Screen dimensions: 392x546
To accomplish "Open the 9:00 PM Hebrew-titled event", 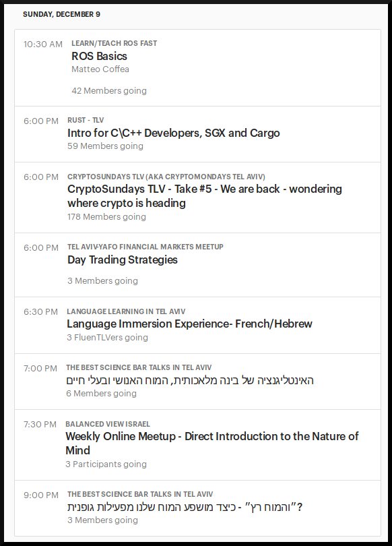I will (x=185, y=507).
